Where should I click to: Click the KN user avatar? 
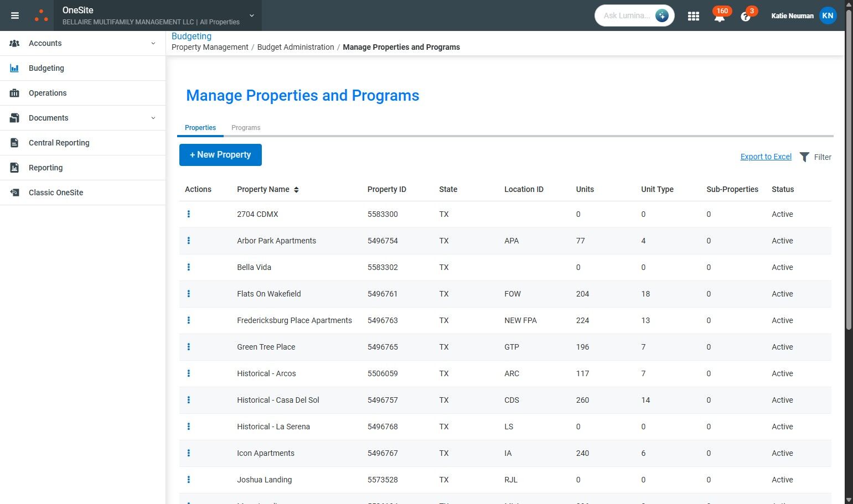pyautogui.click(x=828, y=15)
